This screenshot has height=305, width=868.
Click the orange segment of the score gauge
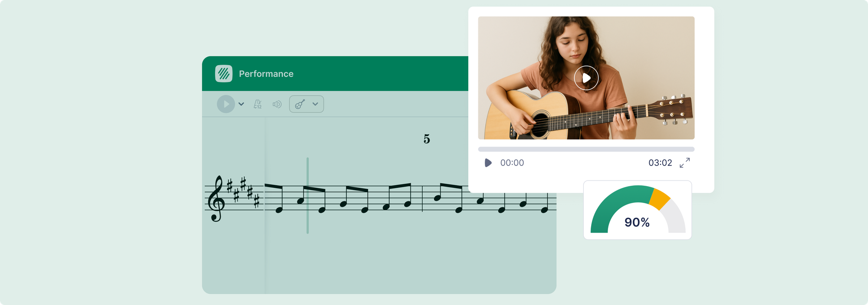[x=659, y=198]
